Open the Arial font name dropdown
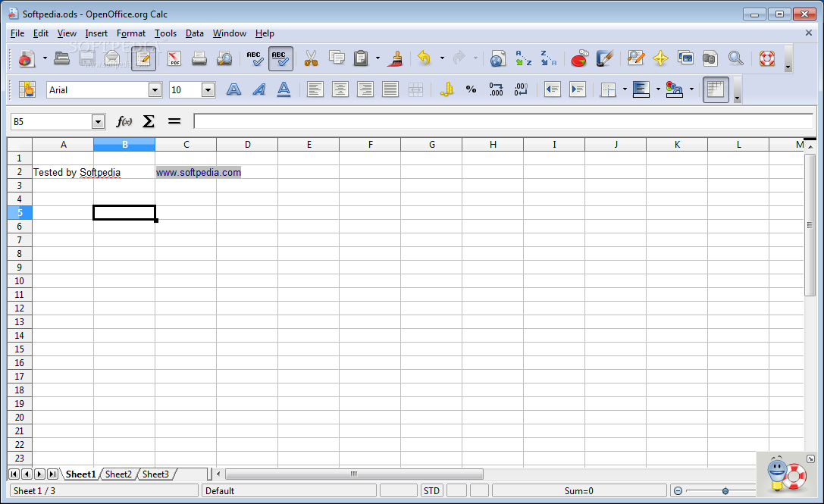Viewport: 824px width, 504px height. click(155, 90)
